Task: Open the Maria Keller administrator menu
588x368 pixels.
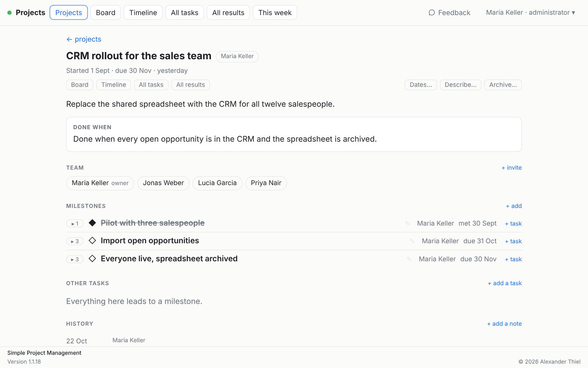Action: click(530, 13)
